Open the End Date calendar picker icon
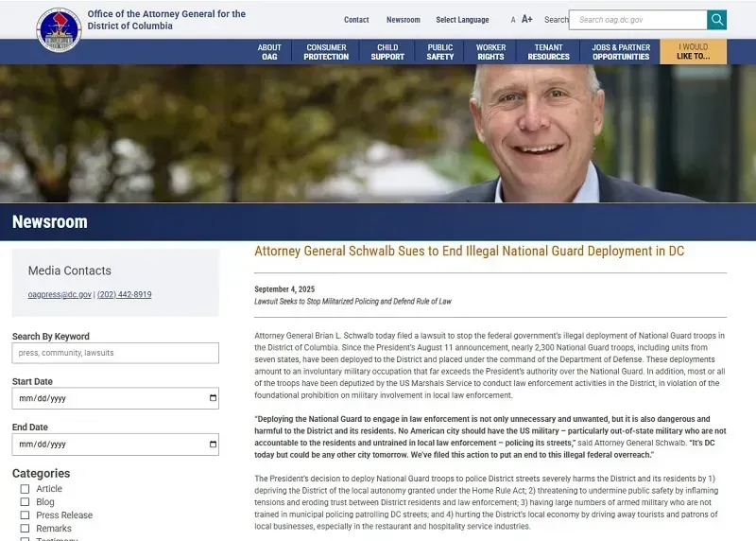This screenshot has width=756, height=541. tap(214, 444)
